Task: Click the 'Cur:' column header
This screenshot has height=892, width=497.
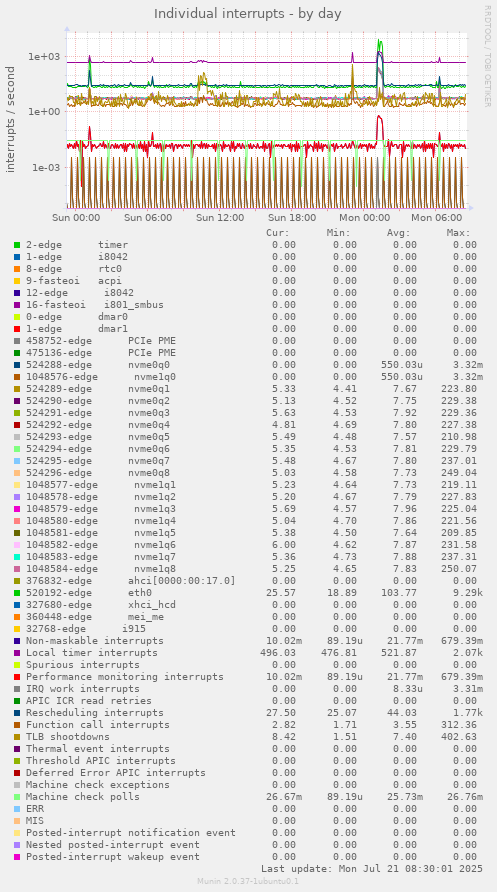Action: point(278,233)
